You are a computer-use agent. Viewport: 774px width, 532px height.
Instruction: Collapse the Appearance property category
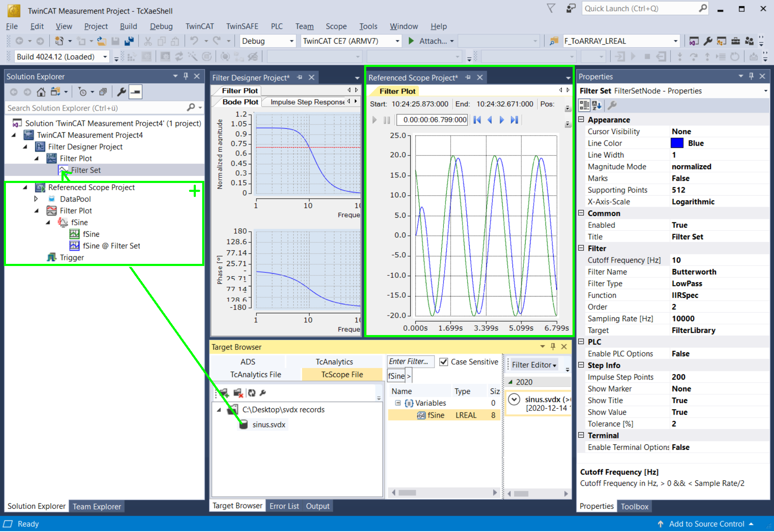tap(582, 119)
